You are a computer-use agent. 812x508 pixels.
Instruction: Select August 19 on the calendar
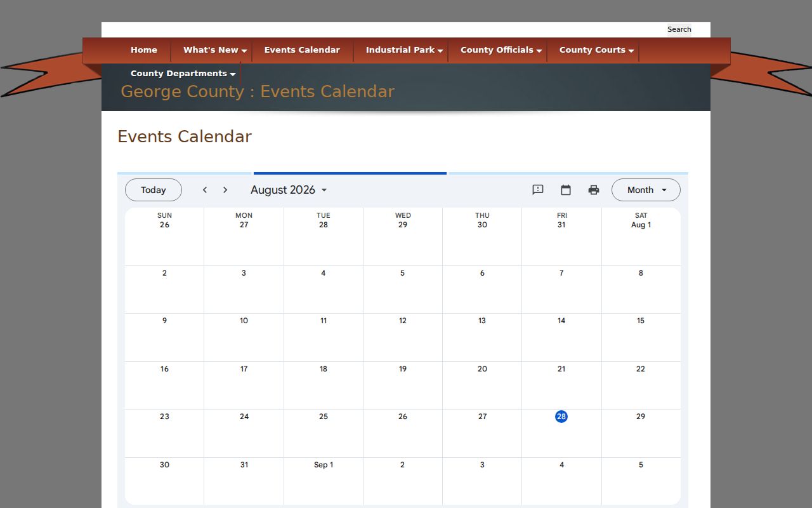click(x=403, y=369)
